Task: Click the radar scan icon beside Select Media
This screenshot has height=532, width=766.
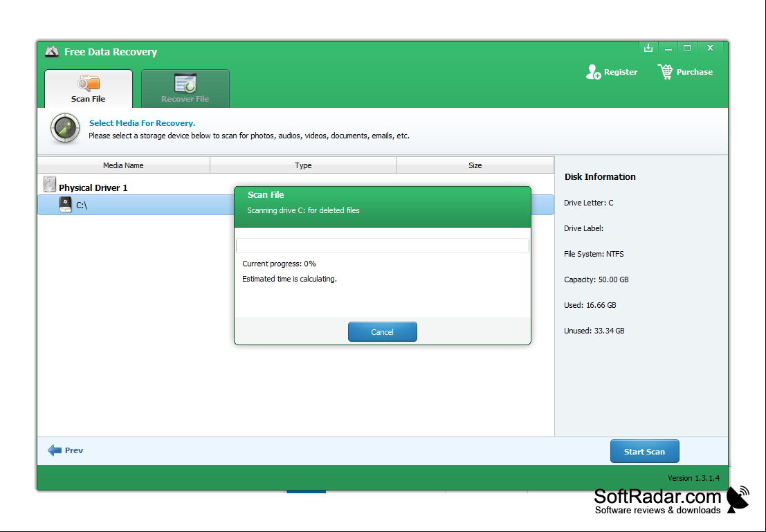Action: pyautogui.click(x=65, y=129)
